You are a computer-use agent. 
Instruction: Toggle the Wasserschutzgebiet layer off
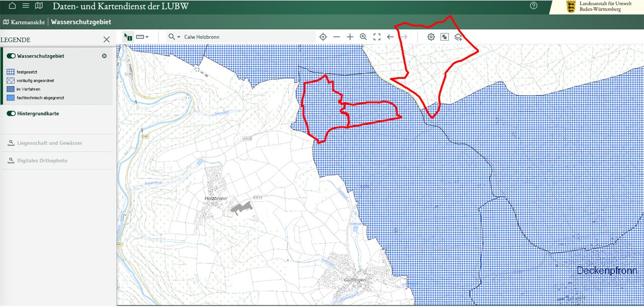click(11, 56)
